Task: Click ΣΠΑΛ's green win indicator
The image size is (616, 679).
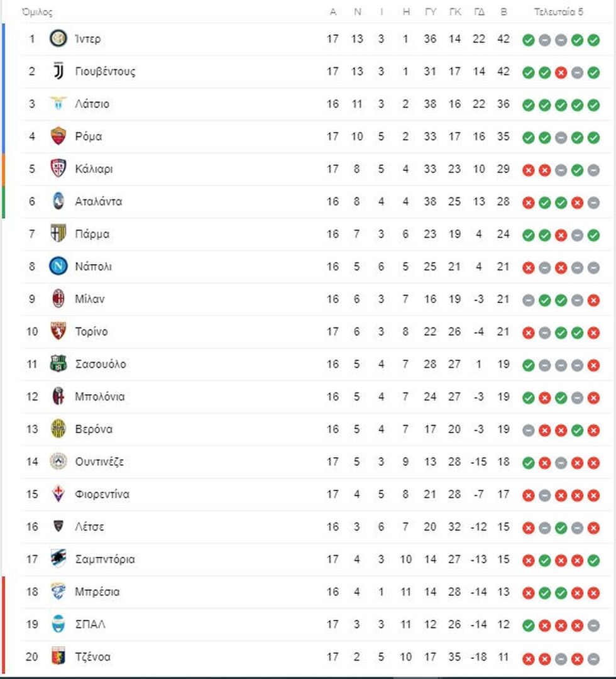Action: click(x=528, y=625)
